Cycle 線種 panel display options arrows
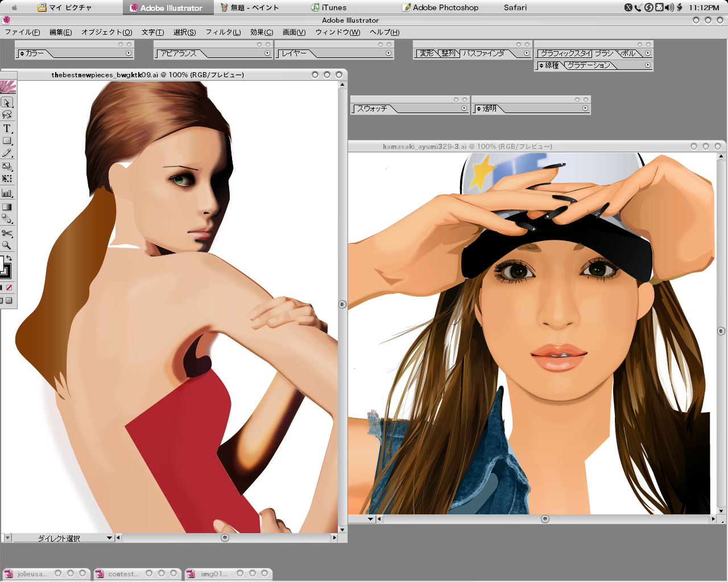The width and height of the screenshot is (728, 582). (541, 65)
